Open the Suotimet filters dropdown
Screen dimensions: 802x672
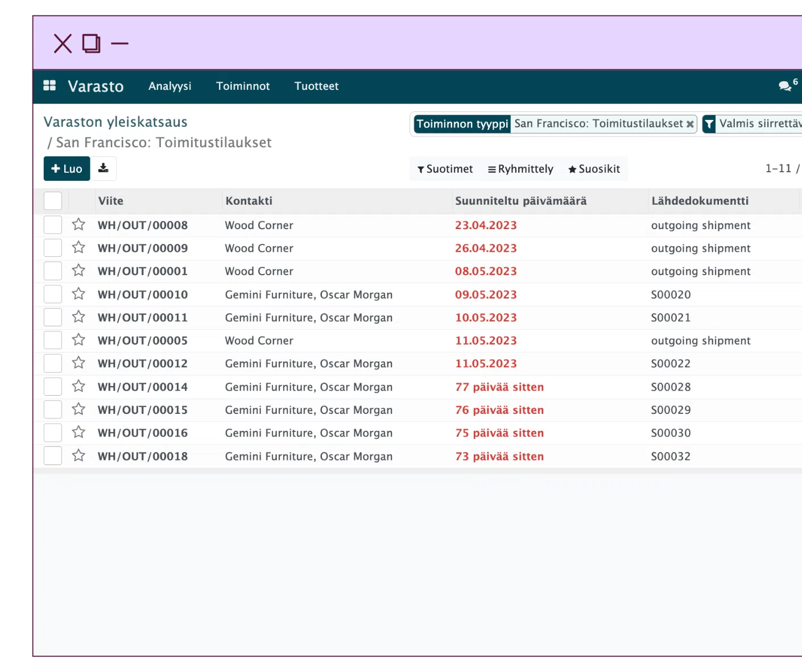445,169
